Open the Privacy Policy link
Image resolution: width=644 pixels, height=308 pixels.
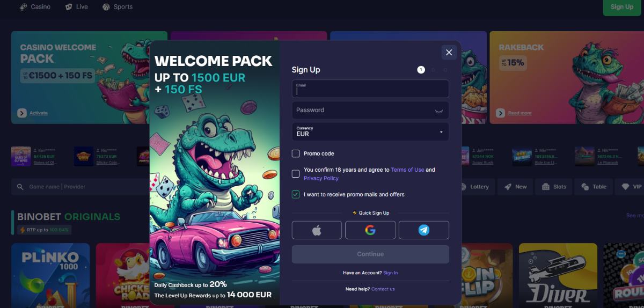pyautogui.click(x=321, y=178)
